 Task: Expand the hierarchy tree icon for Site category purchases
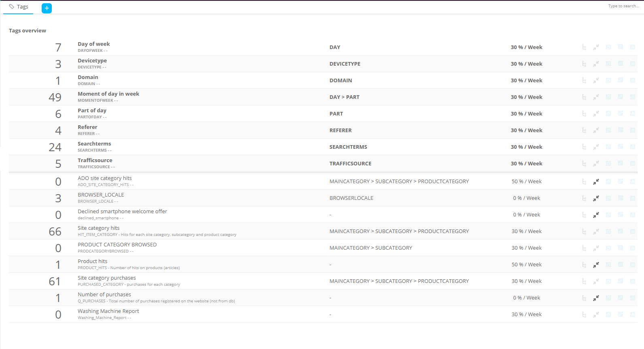[584, 281]
